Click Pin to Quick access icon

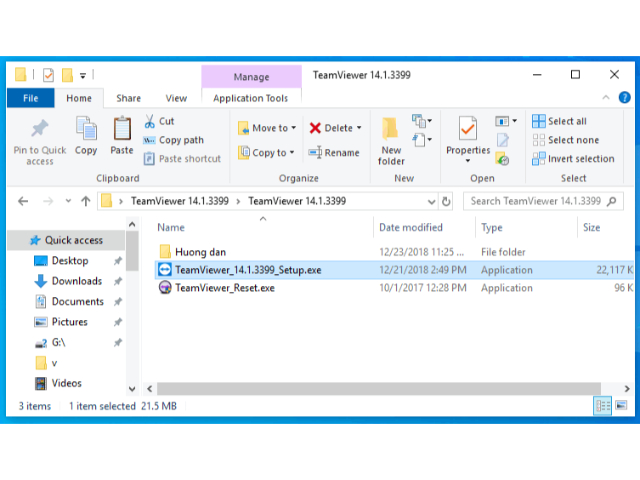[x=40, y=129]
